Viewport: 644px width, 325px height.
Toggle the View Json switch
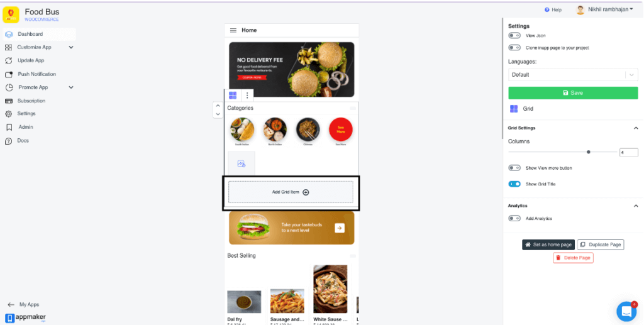click(x=514, y=36)
